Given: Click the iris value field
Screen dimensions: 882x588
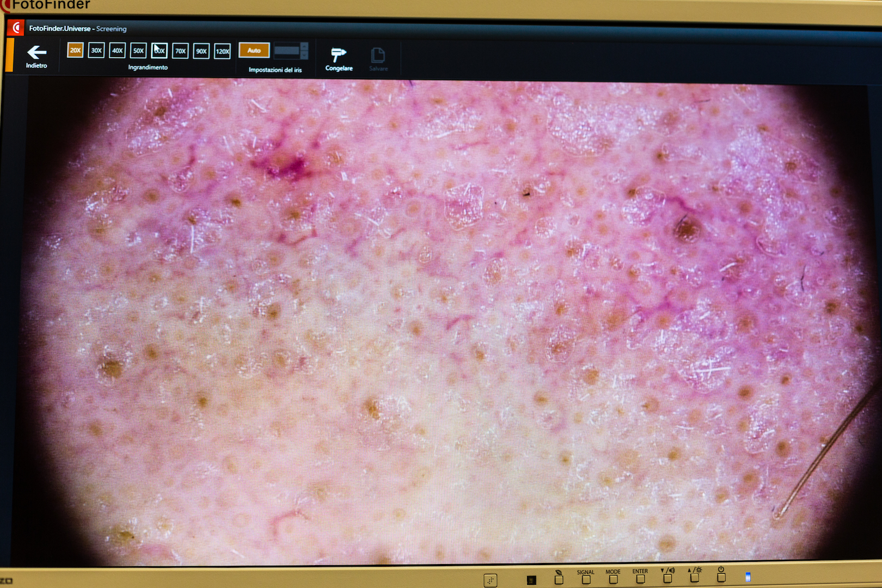Looking at the screenshot, I should [x=287, y=51].
